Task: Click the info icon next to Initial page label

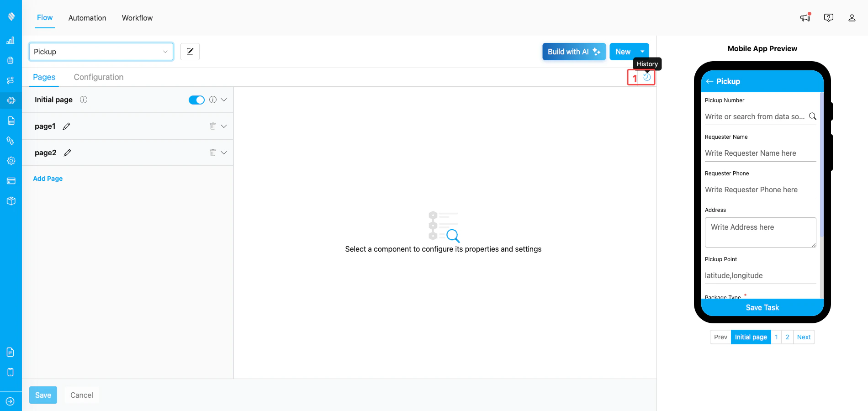Action: [84, 100]
